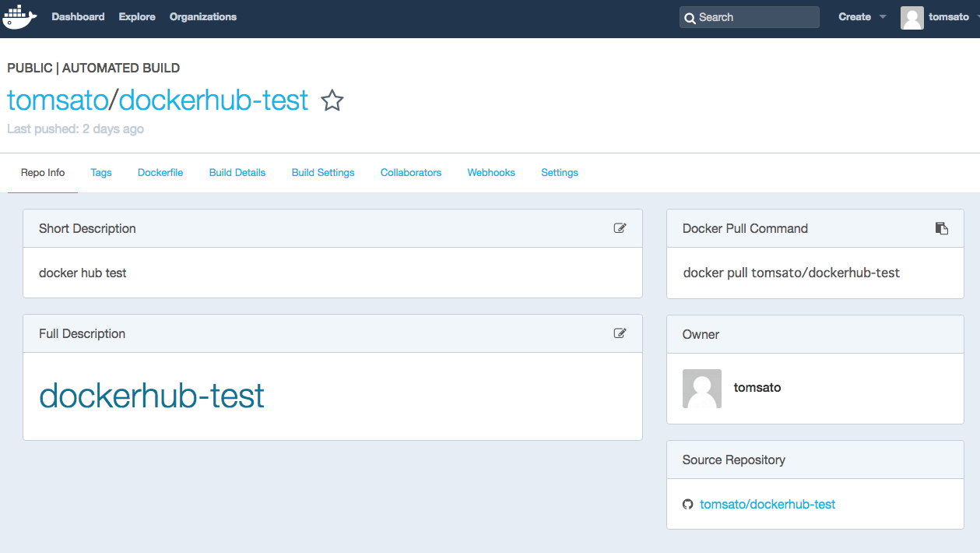Expand the Create menu chevron
This screenshot has width=980, height=553.
881,16
